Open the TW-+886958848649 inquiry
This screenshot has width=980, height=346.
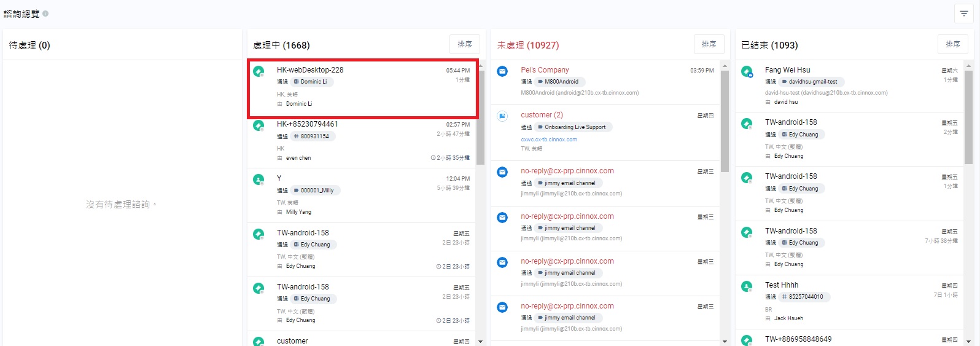click(x=849, y=339)
